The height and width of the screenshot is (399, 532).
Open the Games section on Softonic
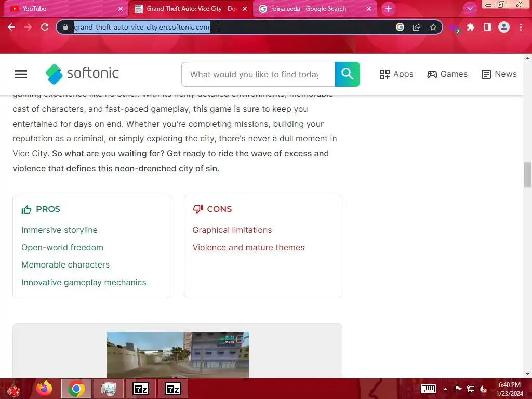click(x=447, y=74)
